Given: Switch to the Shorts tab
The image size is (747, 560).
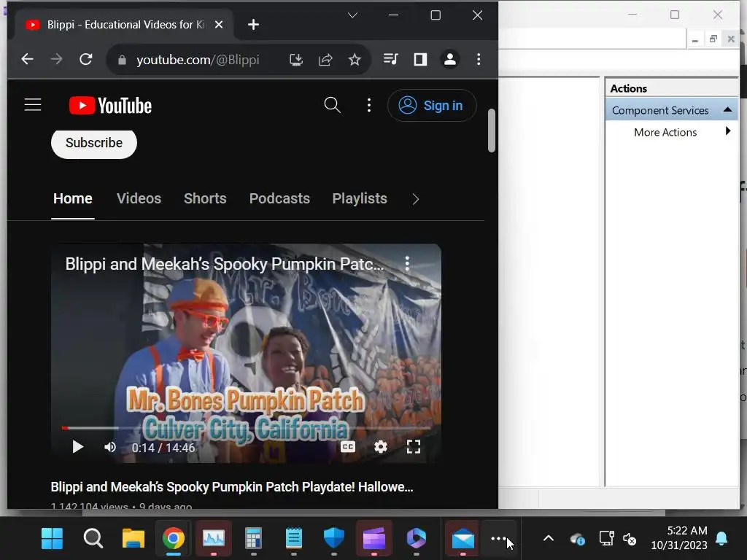Looking at the screenshot, I should click(x=205, y=198).
